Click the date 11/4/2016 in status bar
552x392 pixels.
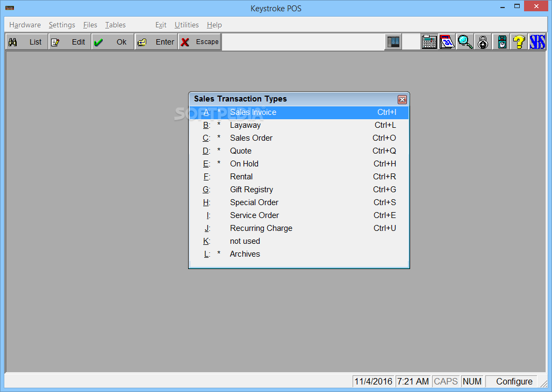pyautogui.click(x=374, y=381)
